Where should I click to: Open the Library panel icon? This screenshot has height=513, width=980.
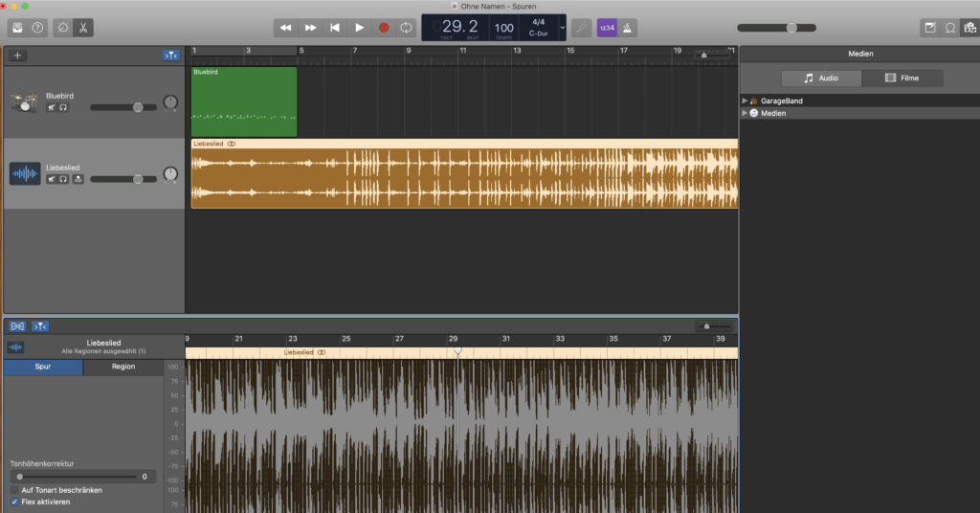point(17,28)
